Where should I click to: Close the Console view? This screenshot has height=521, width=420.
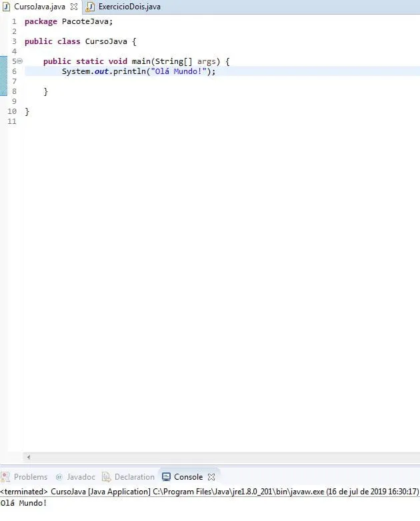click(x=211, y=477)
